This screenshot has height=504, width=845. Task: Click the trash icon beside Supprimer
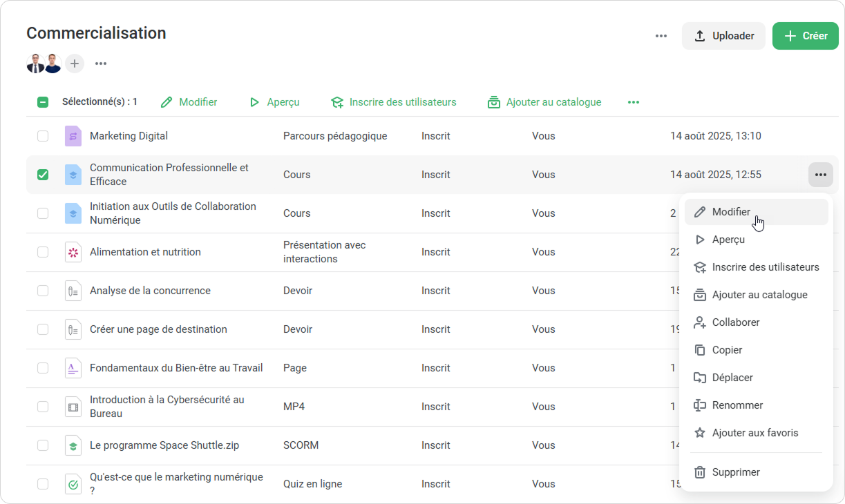click(x=700, y=472)
